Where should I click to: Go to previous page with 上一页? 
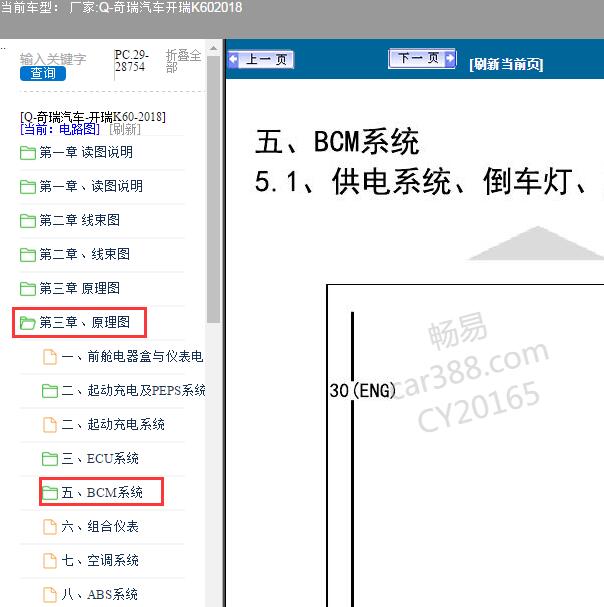261,60
